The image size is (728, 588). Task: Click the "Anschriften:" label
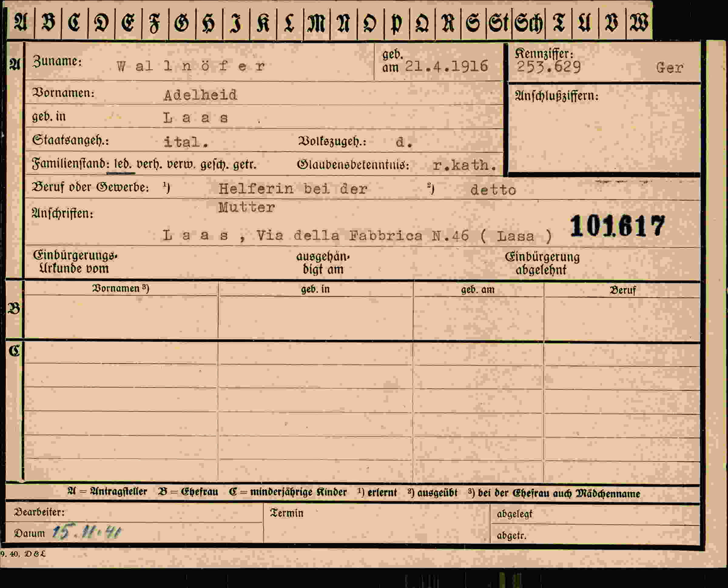(x=62, y=213)
